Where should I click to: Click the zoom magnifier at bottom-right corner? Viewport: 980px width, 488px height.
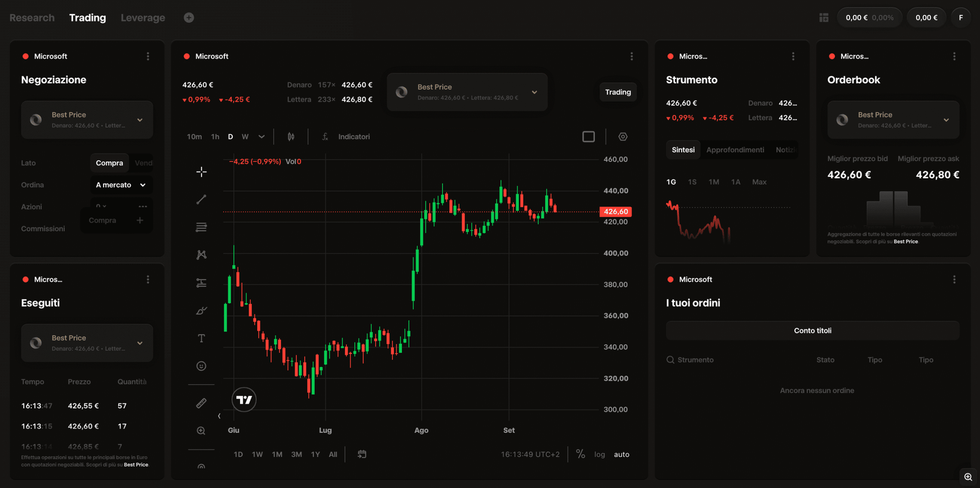coord(968,477)
